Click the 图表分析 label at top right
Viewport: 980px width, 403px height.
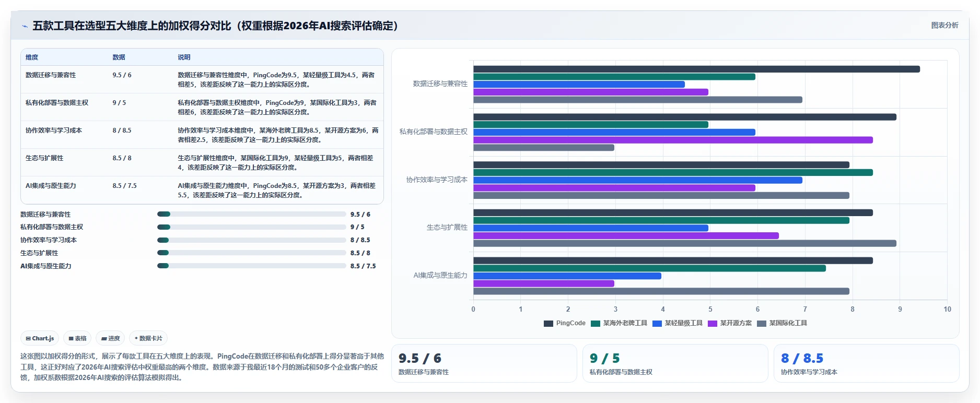click(944, 25)
